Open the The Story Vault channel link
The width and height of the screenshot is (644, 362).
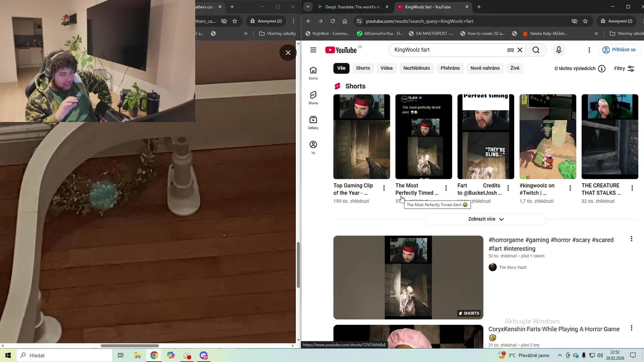(x=513, y=267)
